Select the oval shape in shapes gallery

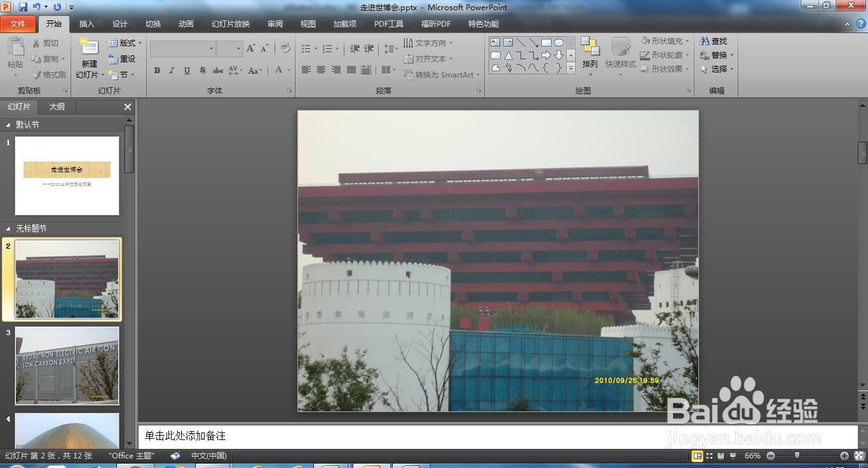559,43
